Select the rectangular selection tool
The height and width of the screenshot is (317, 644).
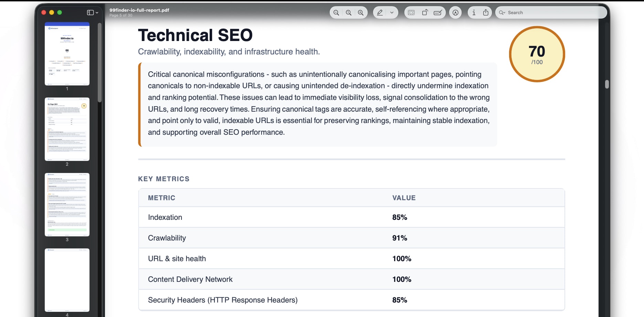[411, 12]
